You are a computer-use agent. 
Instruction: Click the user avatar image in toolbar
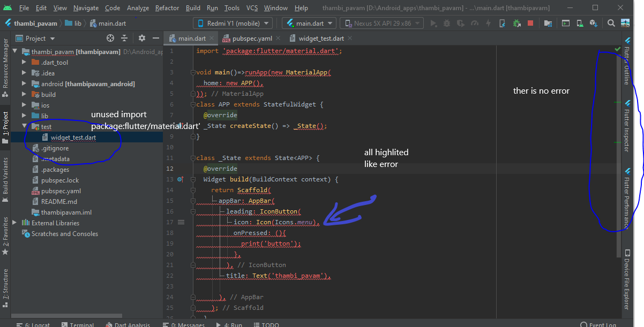(625, 23)
